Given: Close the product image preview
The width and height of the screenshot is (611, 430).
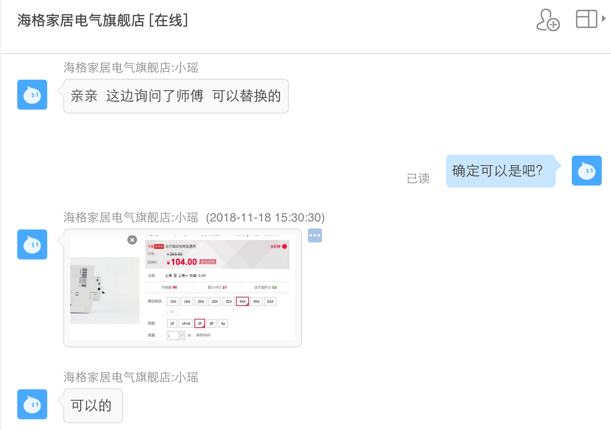Looking at the screenshot, I should [x=132, y=240].
